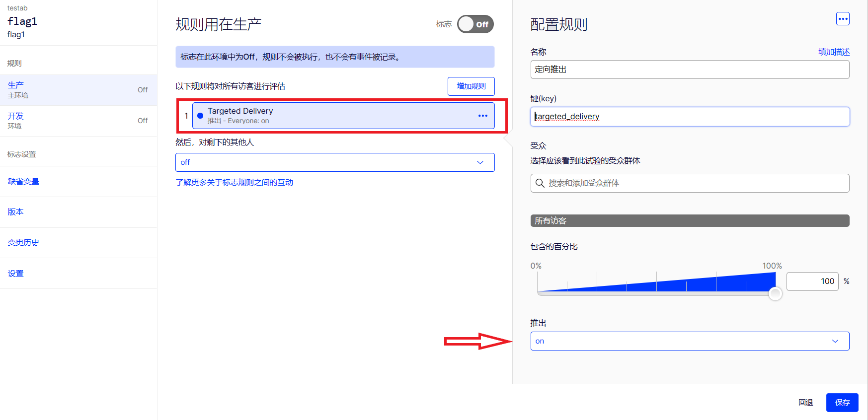This screenshot has height=420, width=868.
Task: Click the 增加规则 button
Action: pos(471,86)
